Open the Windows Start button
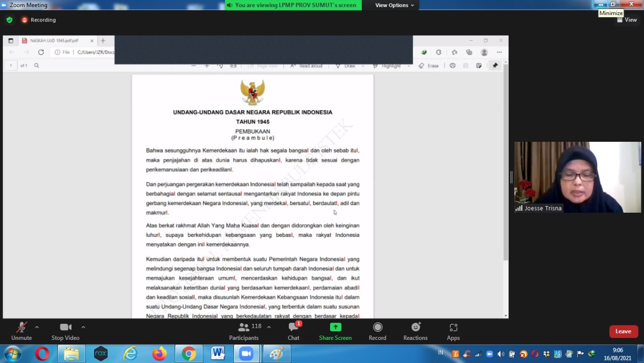This screenshot has height=363, width=644. pyautogui.click(x=13, y=354)
